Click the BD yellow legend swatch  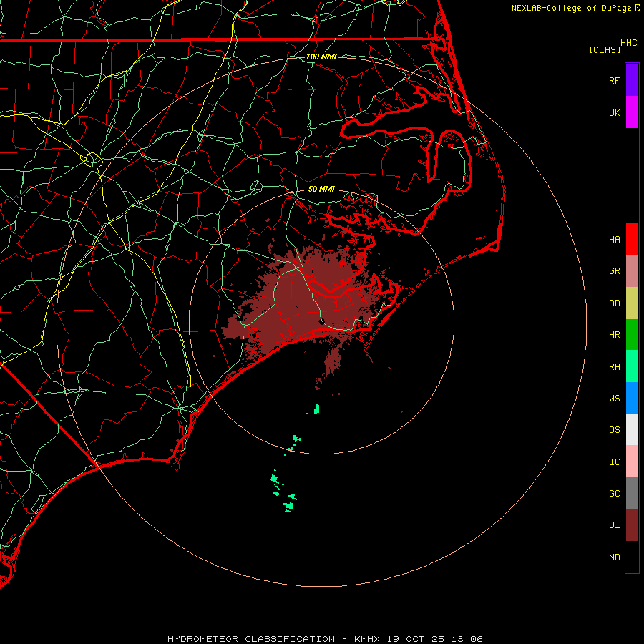(632, 303)
